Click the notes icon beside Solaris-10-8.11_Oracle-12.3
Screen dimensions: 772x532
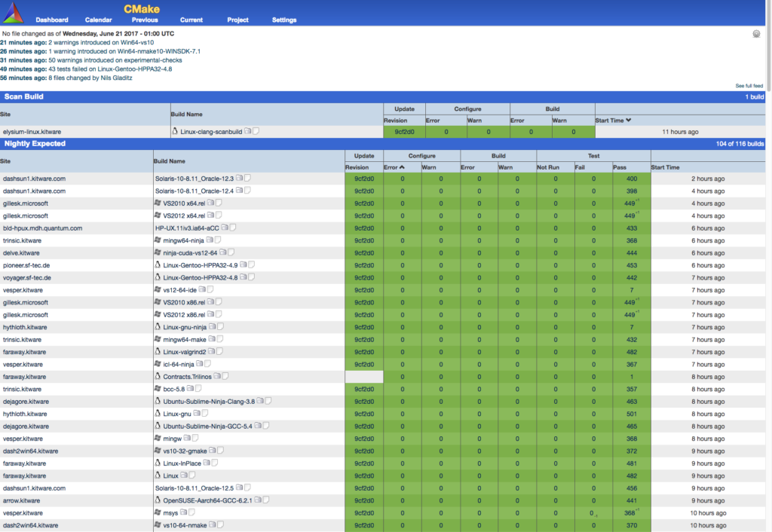[x=247, y=179]
